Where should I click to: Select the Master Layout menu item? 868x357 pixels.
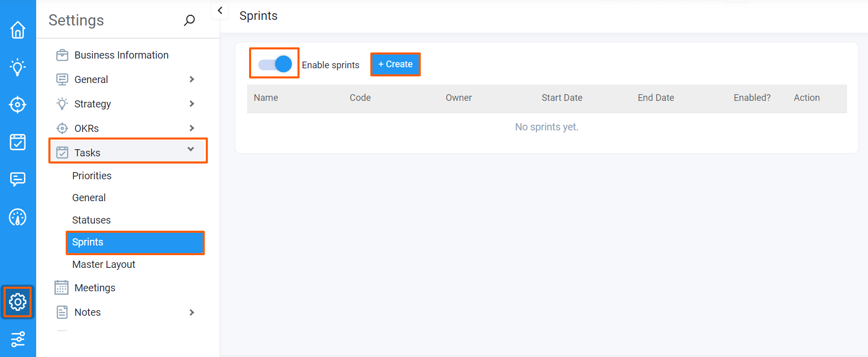click(103, 264)
